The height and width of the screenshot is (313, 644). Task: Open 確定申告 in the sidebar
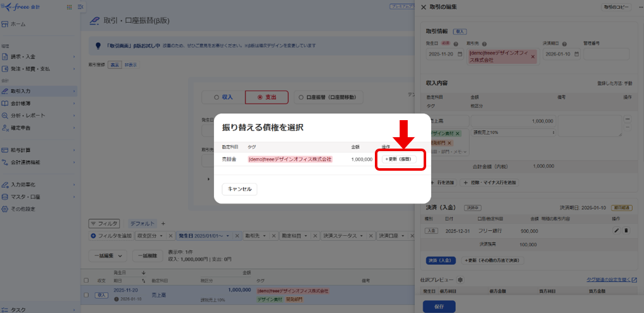pos(39,128)
